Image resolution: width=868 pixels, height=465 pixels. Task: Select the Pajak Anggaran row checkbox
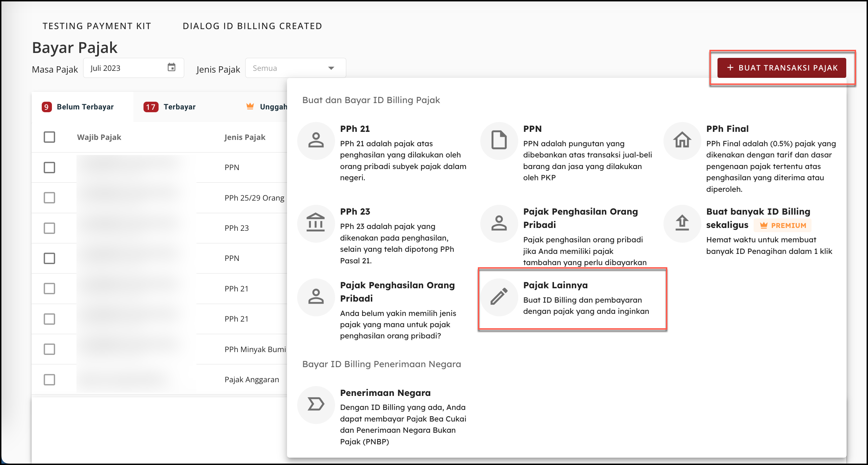tap(49, 379)
